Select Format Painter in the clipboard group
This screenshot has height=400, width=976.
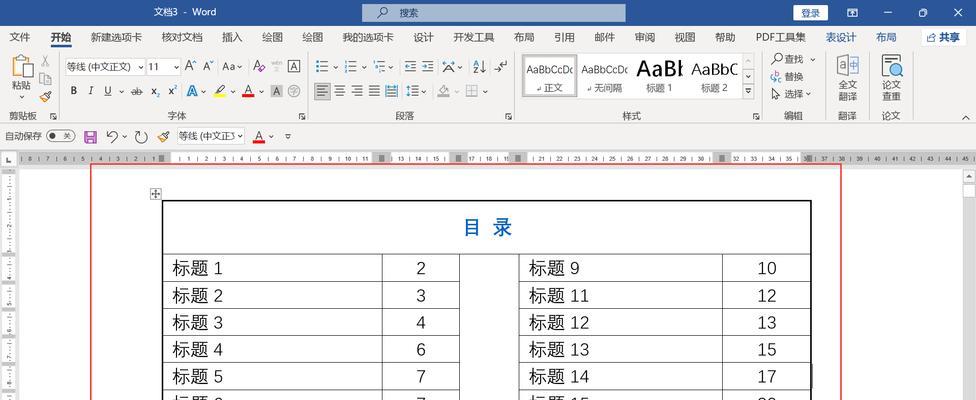click(45, 96)
